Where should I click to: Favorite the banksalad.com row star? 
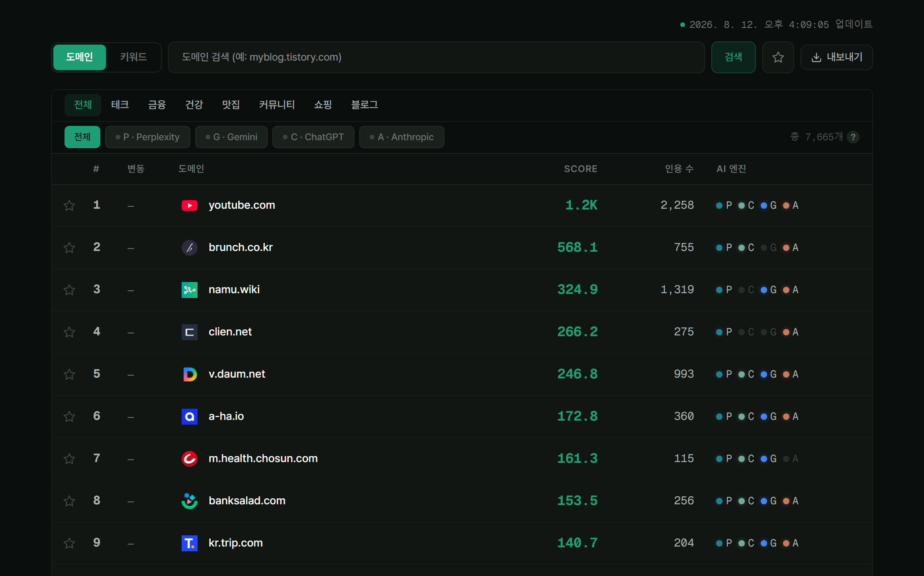pyautogui.click(x=69, y=501)
